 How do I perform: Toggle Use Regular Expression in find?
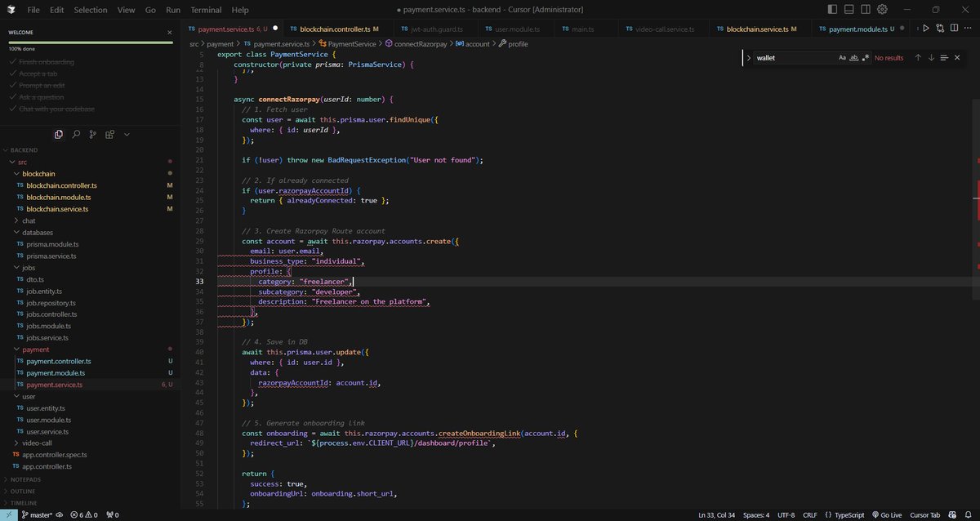click(x=864, y=58)
